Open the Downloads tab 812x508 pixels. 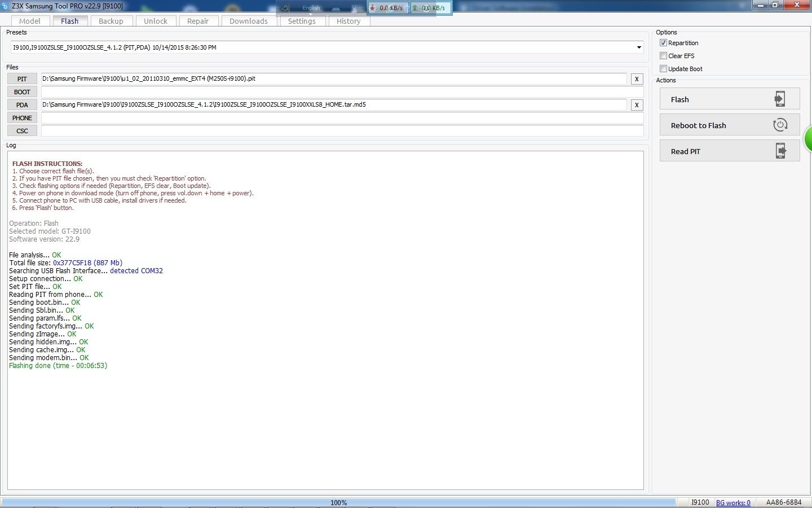(x=249, y=21)
